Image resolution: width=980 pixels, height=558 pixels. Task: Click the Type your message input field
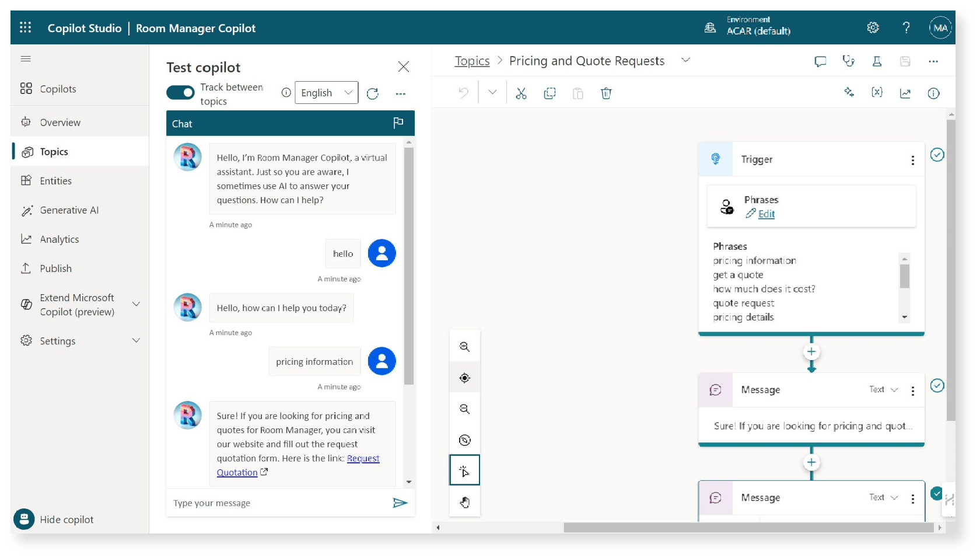pos(262,503)
